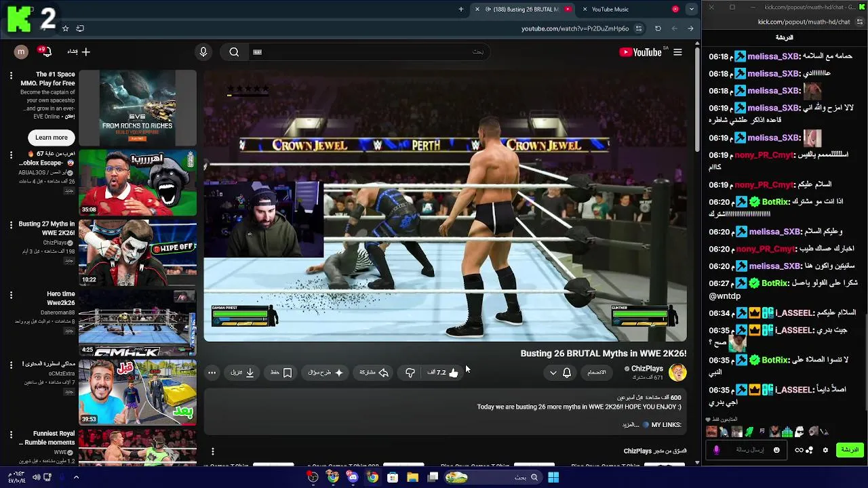Open the EVE From Rocks to Riches ad thumbnail

click(x=138, y=108)
